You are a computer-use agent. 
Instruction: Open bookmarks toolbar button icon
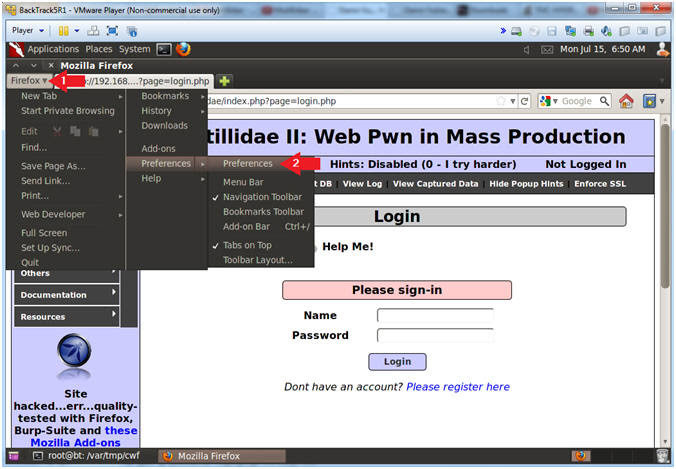(649, 101)
